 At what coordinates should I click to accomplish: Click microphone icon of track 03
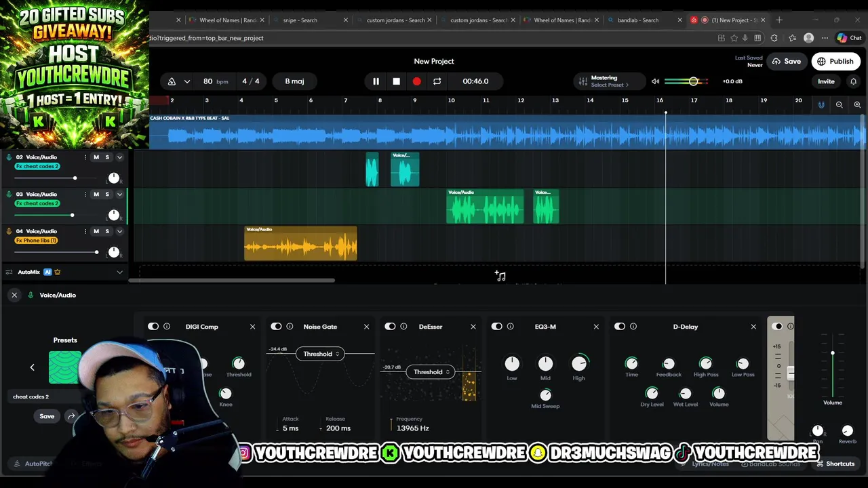pos(9,195)
